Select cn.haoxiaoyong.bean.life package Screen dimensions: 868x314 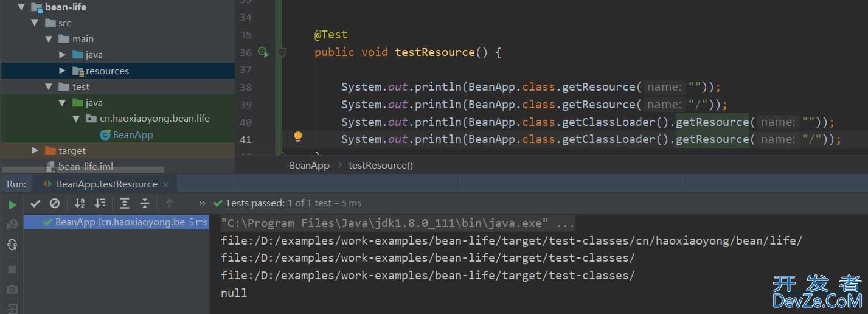[x=155, y=119]
